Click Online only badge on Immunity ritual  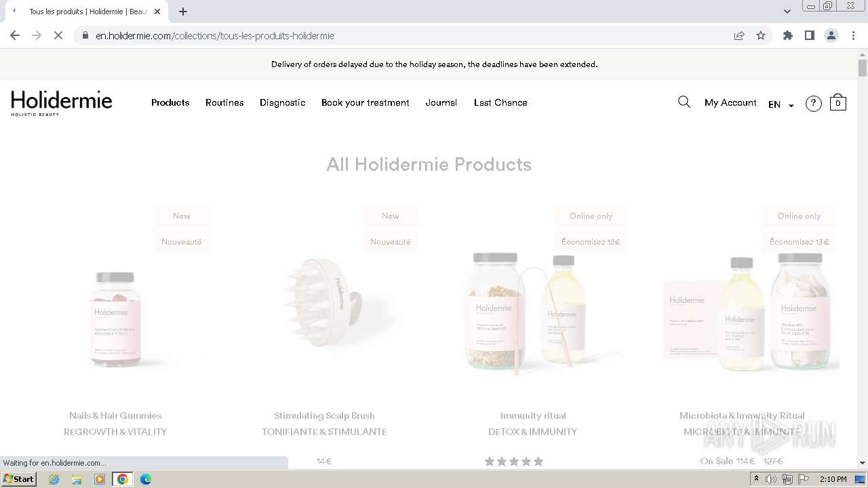pyautogui.click(x=591, y=216)
